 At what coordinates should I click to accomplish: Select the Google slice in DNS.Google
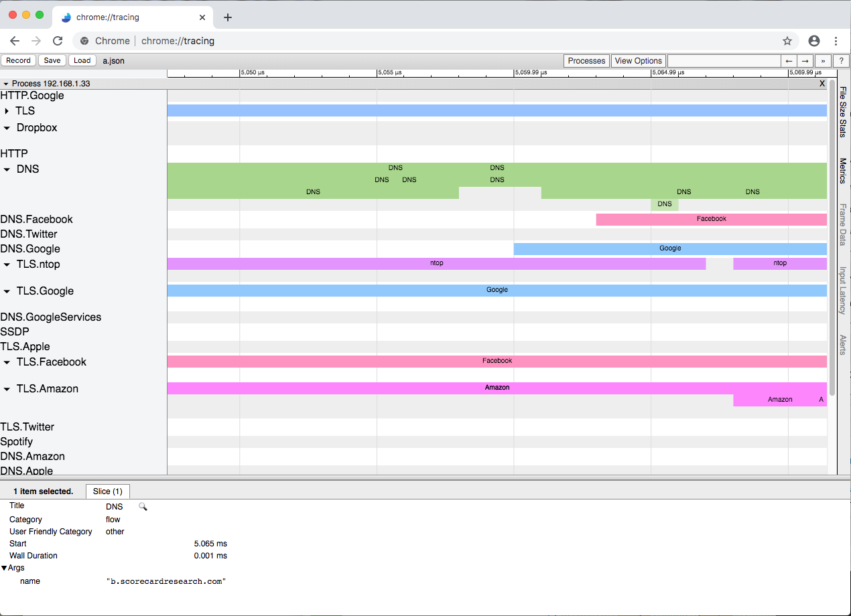tap(670, 249)
